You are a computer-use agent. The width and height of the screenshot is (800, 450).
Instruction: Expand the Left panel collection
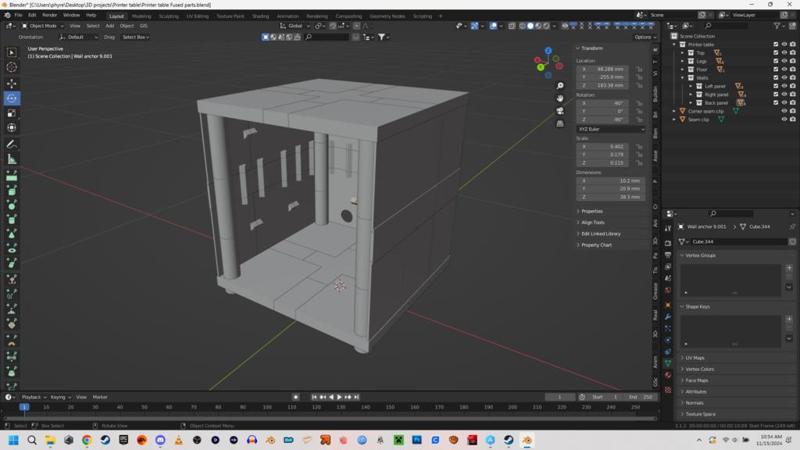(x=691, y=86)
